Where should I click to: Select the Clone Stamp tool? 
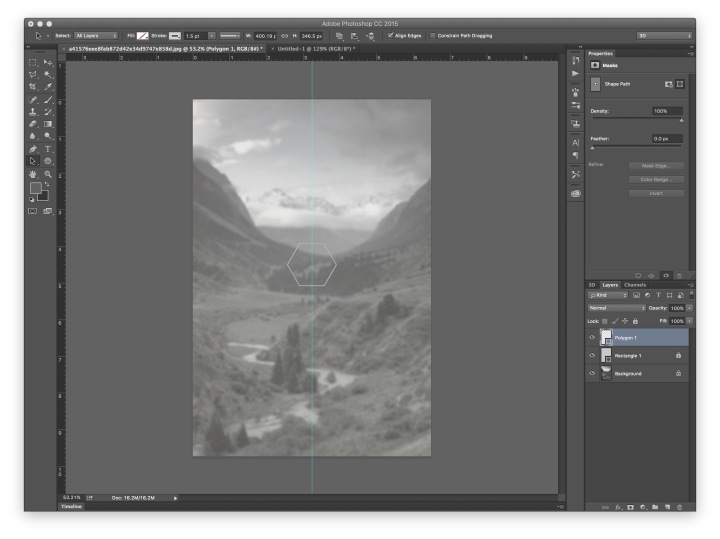click(33, 112)
